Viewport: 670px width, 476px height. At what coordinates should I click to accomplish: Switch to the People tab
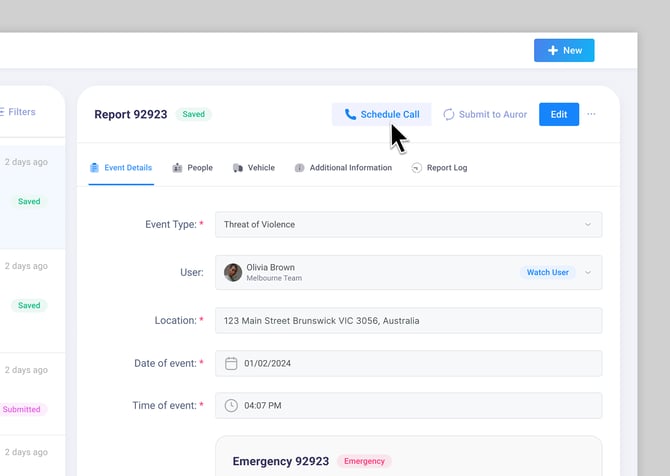coord(192,168)
